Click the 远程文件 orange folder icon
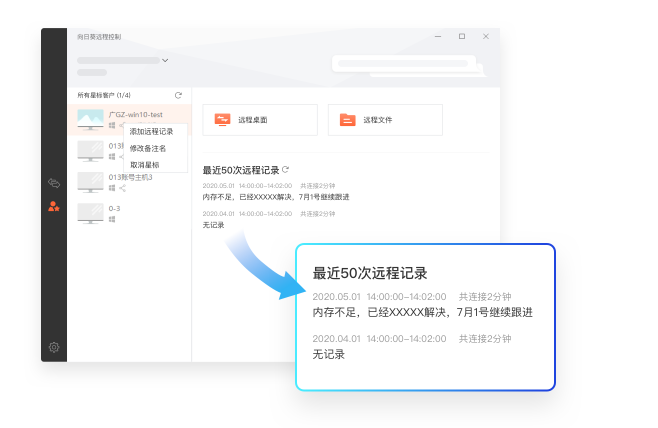 tap(347, 120)
